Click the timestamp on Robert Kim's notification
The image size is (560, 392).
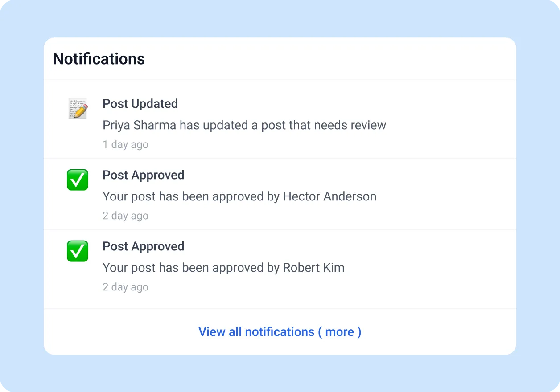(125, 287)
